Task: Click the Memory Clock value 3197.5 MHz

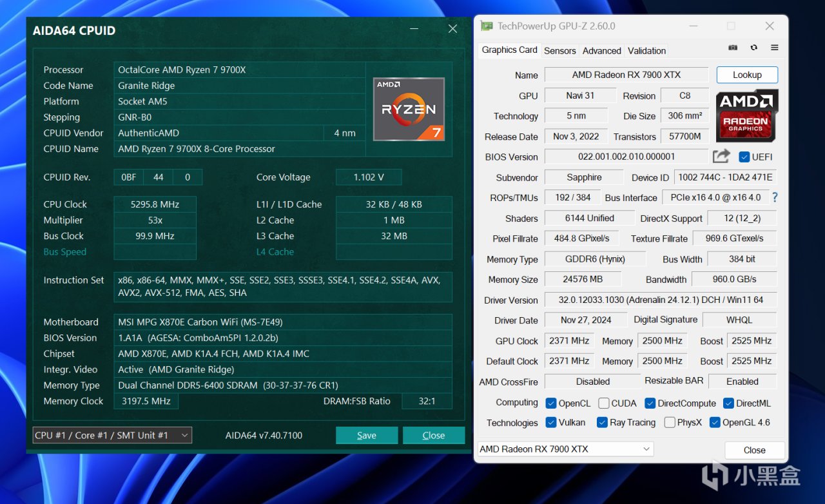Action: (x=146, y=401)
